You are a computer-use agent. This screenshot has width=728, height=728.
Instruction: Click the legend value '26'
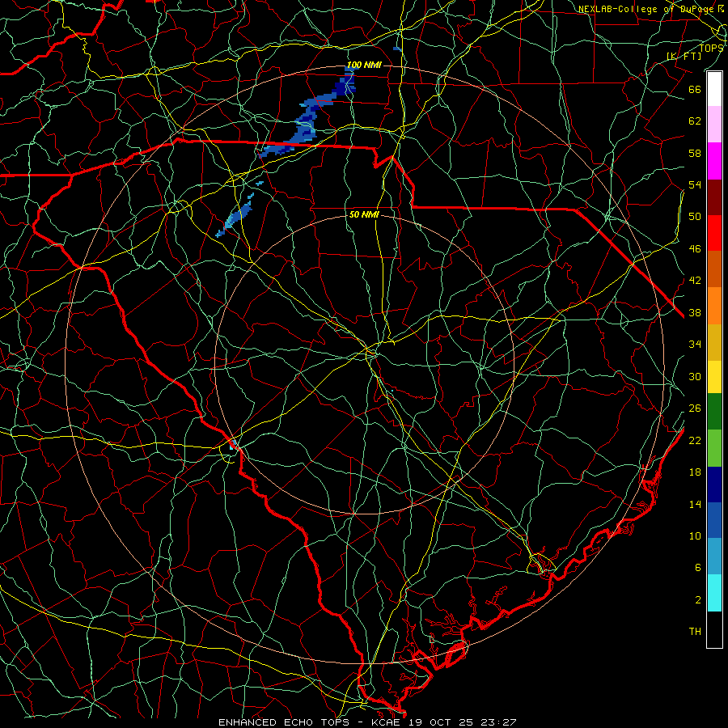click(x=695, y=408)
